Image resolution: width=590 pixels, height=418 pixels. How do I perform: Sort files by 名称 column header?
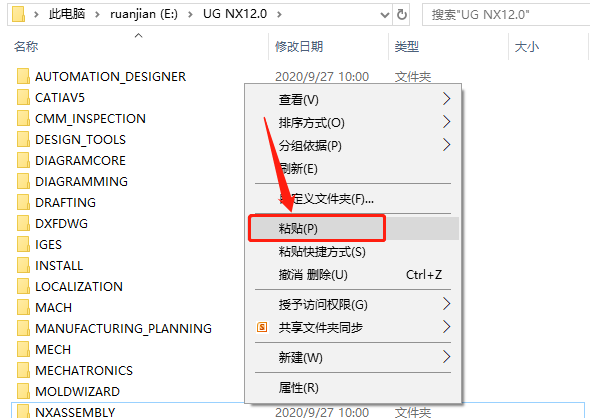pos(26,46)
